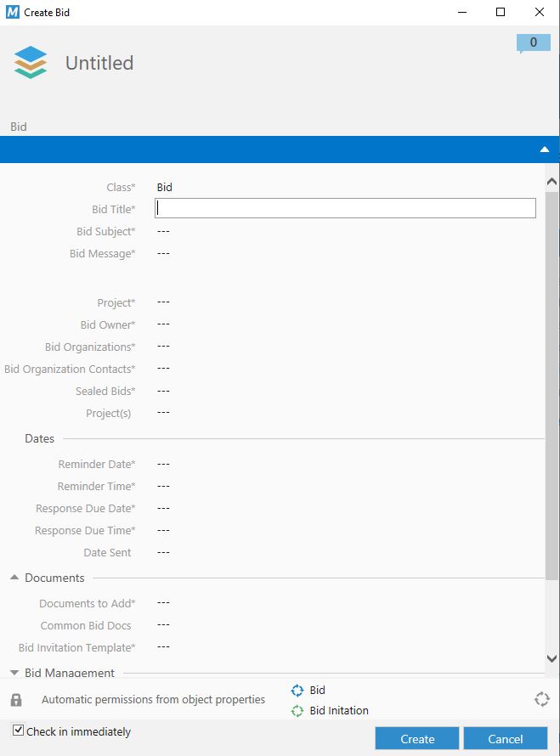The width and height of the screenshot is (560, 756).
Task: Click the Cancel button
Action: (506, 738)
